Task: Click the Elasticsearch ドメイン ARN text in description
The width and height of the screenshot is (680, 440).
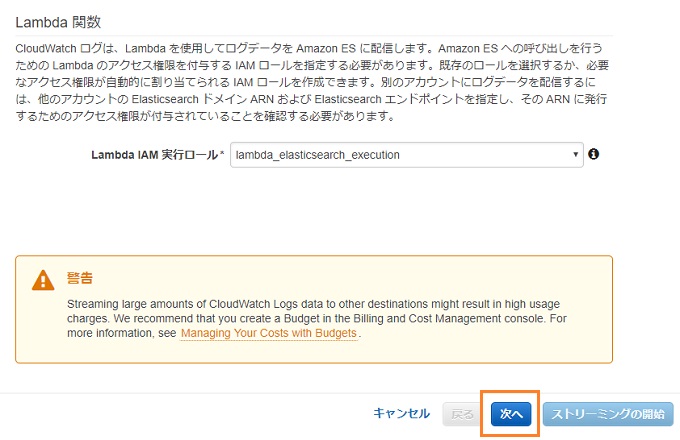Action: 203,99
